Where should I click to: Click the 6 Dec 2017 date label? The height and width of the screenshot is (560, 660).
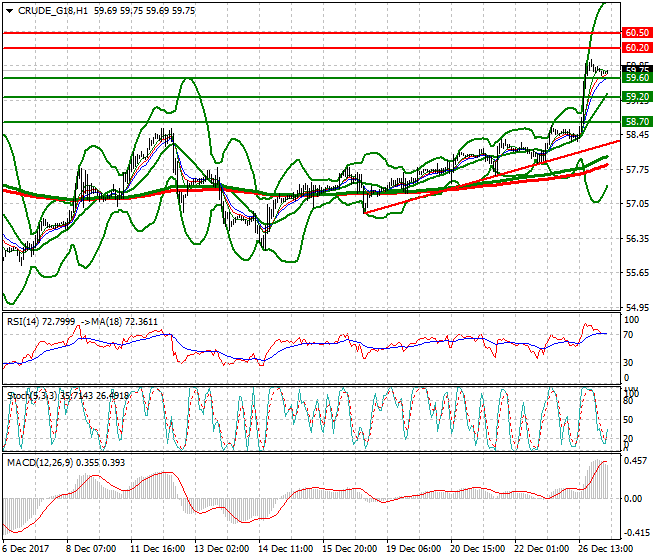point(25,549)
